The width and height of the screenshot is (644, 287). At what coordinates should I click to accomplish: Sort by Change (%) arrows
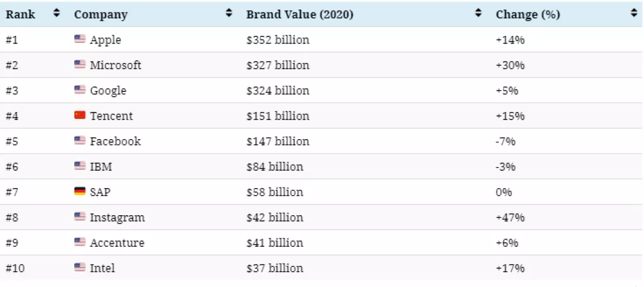[633, 13]
